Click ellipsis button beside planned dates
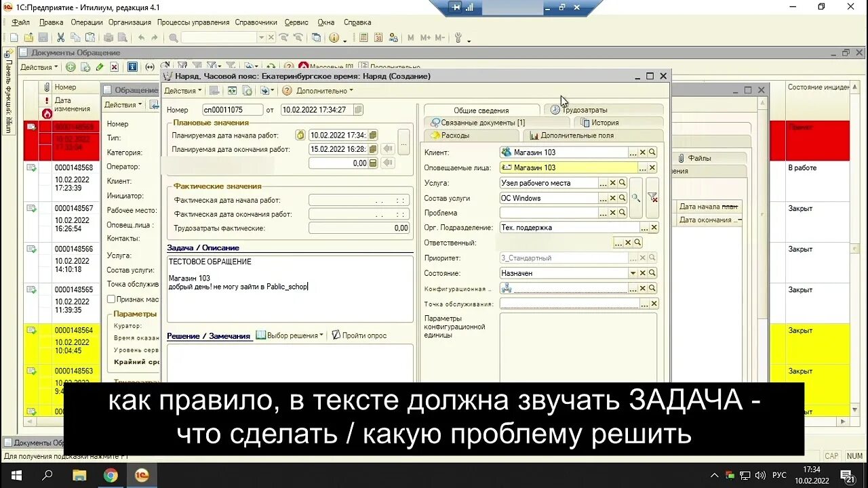 pyautogui.click(x=403, y=142)
